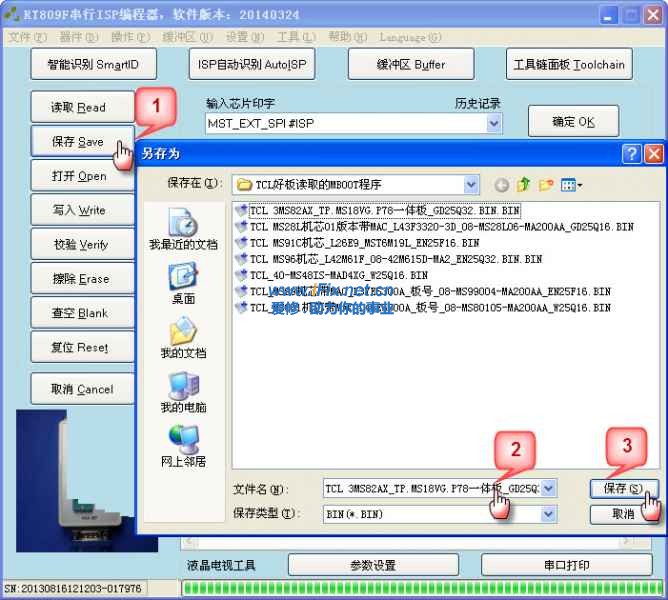The image size is (668, 600).
Task: Go to 桌面 (Desktop) location
Action: point(183,283)
